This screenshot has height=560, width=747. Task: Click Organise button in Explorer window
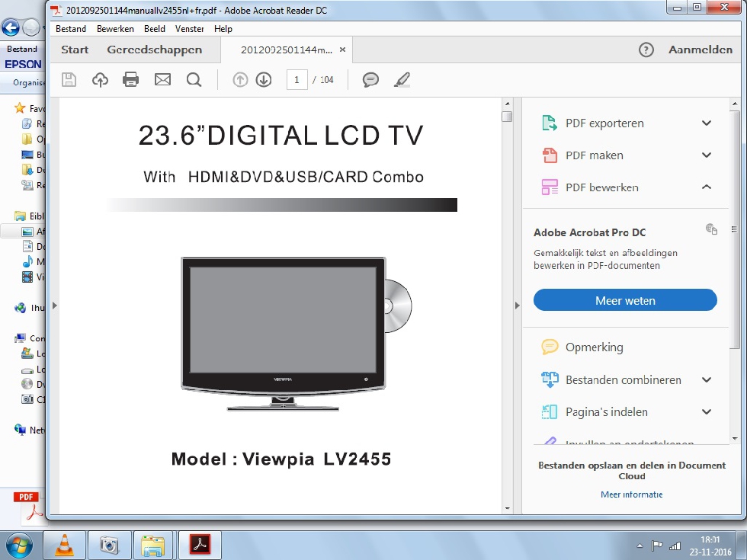pos(29,82)
